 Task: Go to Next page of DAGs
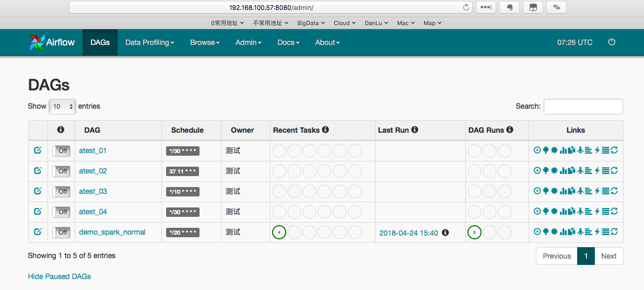(608, 256)
